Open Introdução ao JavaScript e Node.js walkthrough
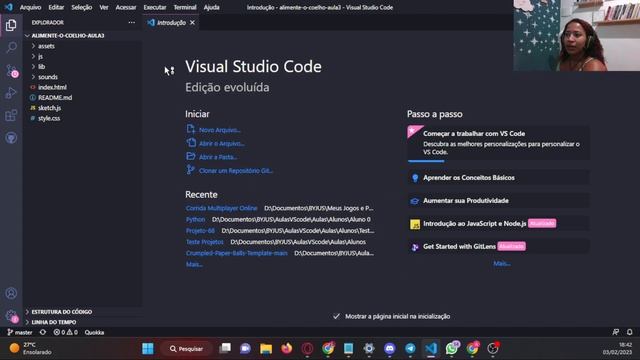 tap(498, 223)
